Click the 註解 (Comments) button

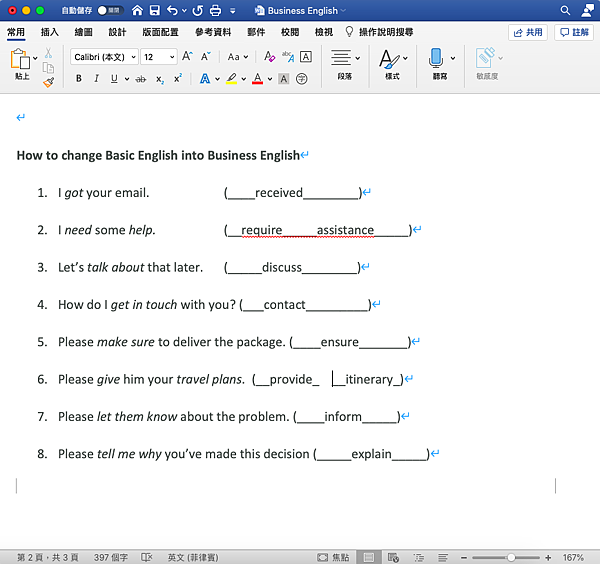[574, 32]
